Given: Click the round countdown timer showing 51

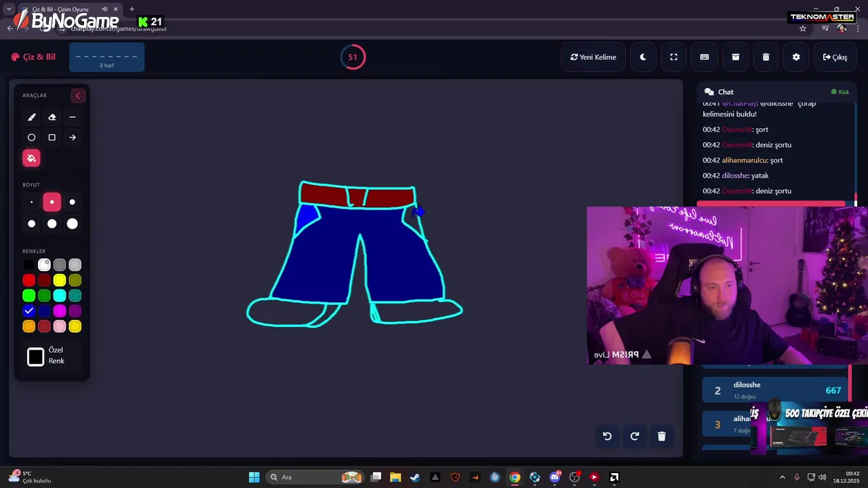Looking at the screenshot, I should pos(353,57).
